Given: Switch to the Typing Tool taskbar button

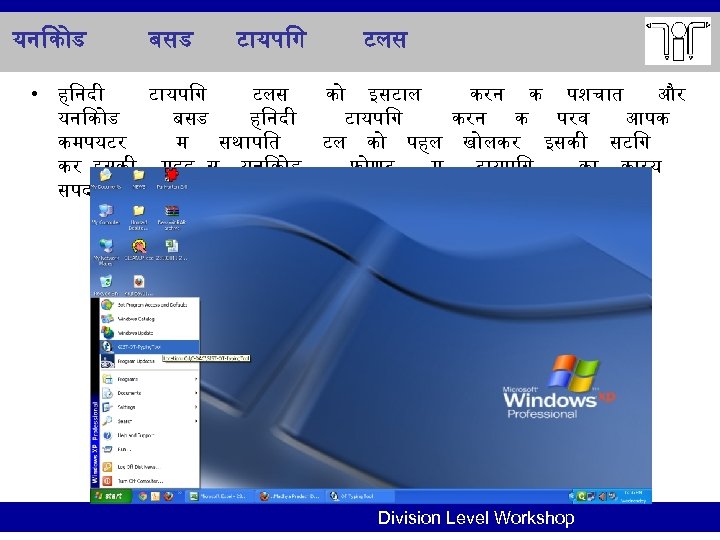Looking at the screenshot, I should 360,496.
